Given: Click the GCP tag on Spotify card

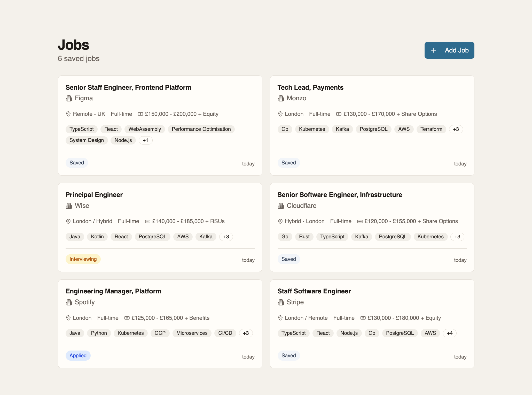Looking at the screenshot, I should tap(160, 333).
